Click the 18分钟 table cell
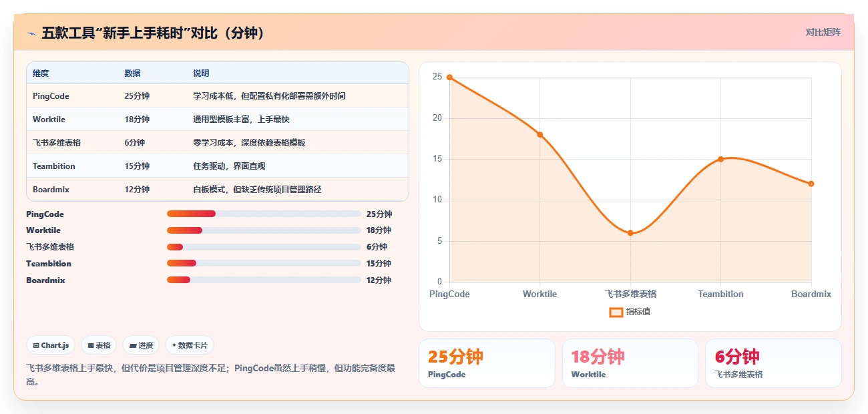Image resolution: width=868 pixels, height=414 pixels. [137, 120]
